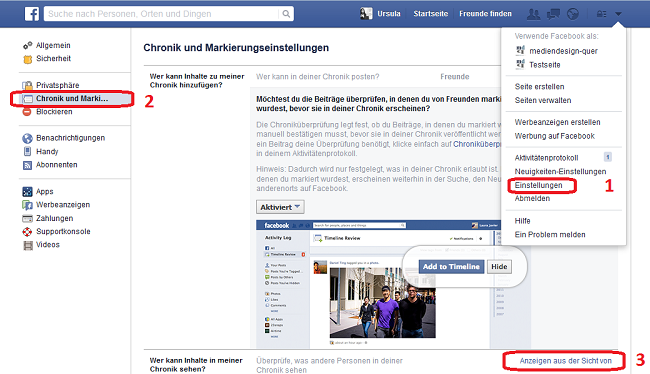
Task: Go to Blockieren settings
Action: click(x=54, y=112)
